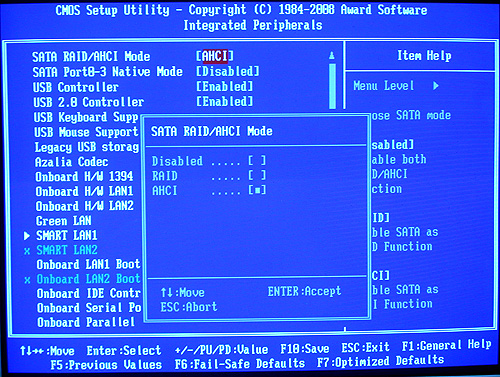This screenshot has width=500, height=377.
Task: Select the RAID option radio box
Action: tap(257, 175)
